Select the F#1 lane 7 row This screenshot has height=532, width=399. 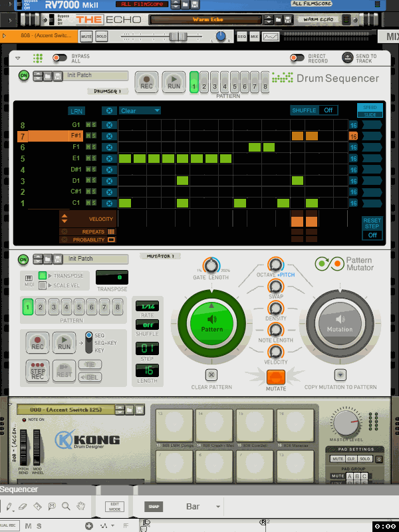(50, 136)
